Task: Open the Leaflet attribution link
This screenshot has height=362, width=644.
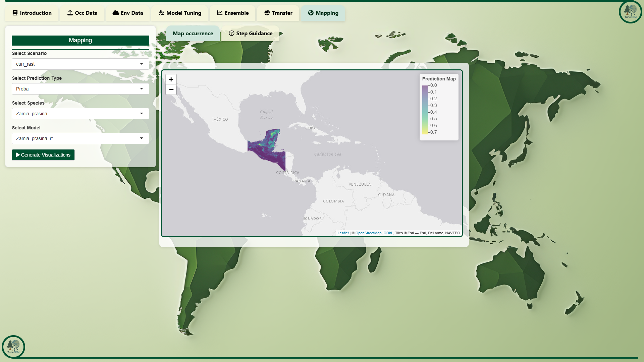Action: point(343,233)
